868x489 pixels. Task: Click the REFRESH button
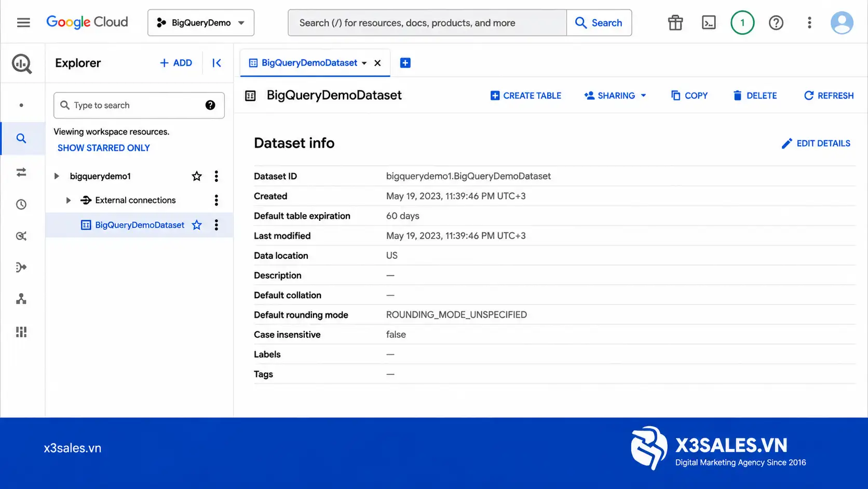[829, 96]
